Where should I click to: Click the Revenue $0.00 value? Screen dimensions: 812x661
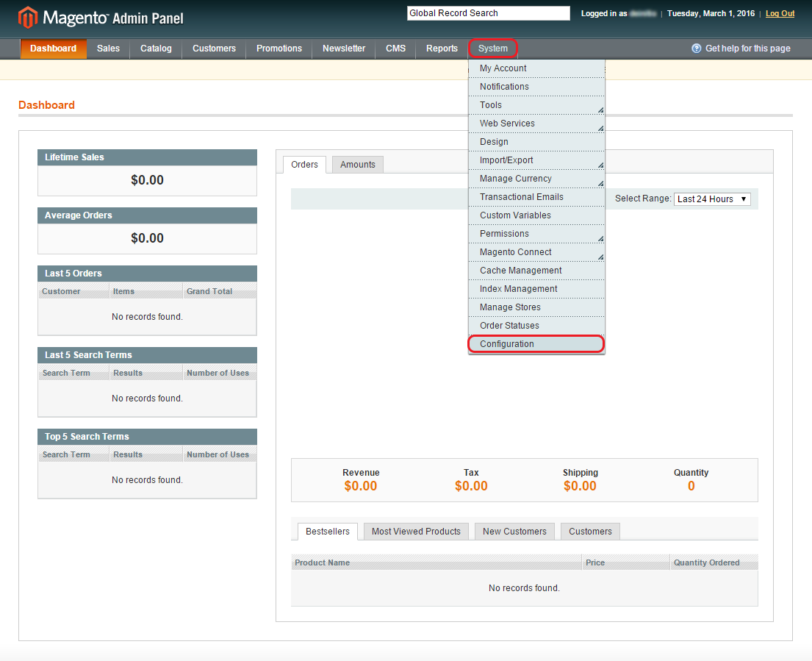click(x=361, y=486)
